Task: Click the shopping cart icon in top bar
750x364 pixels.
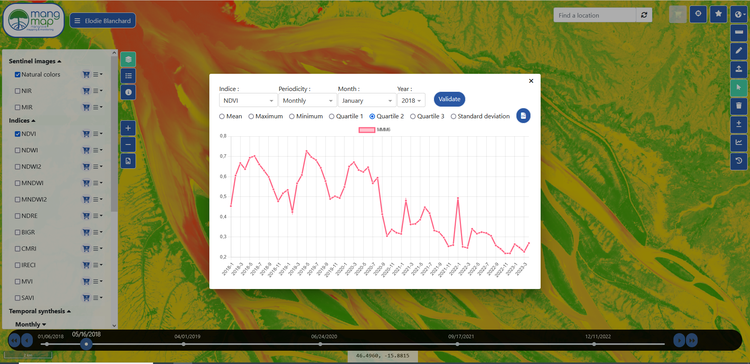Action: 677,14
